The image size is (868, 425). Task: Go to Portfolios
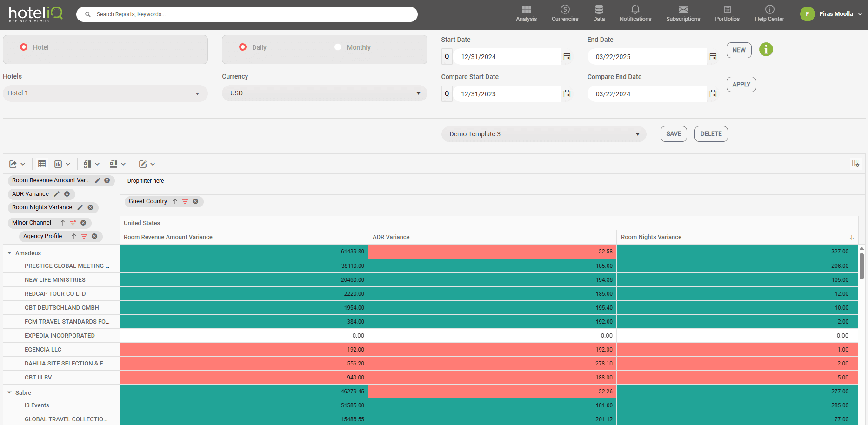pos(727,13)
